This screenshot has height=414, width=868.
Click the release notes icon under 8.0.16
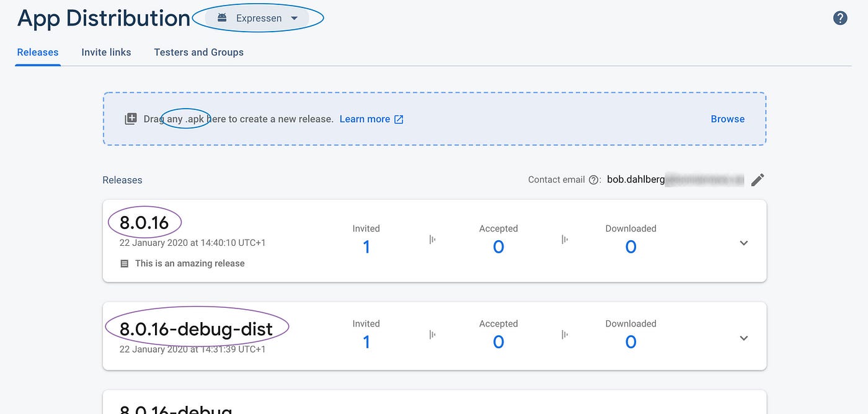124,264
